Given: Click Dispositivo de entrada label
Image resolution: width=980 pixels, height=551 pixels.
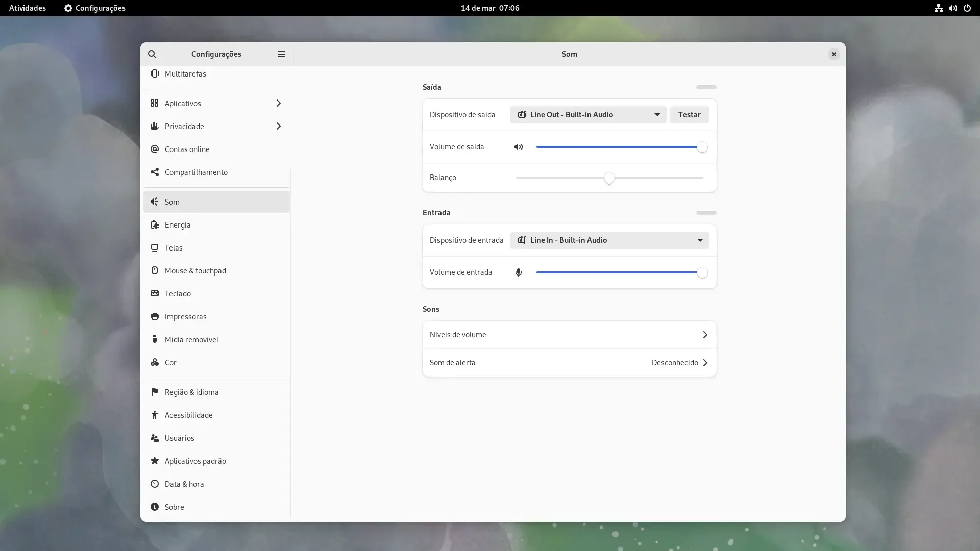Looking at the screenshot, I should point(467,240).
